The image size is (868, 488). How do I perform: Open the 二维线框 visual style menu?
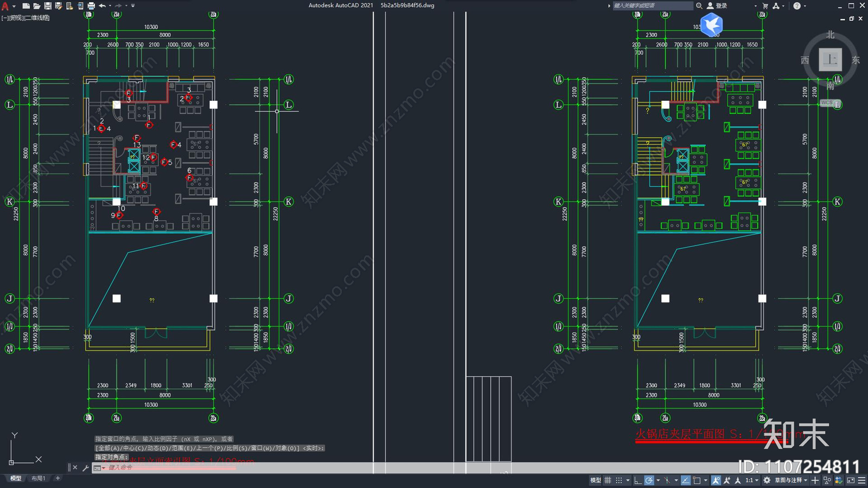pos(37,18)
